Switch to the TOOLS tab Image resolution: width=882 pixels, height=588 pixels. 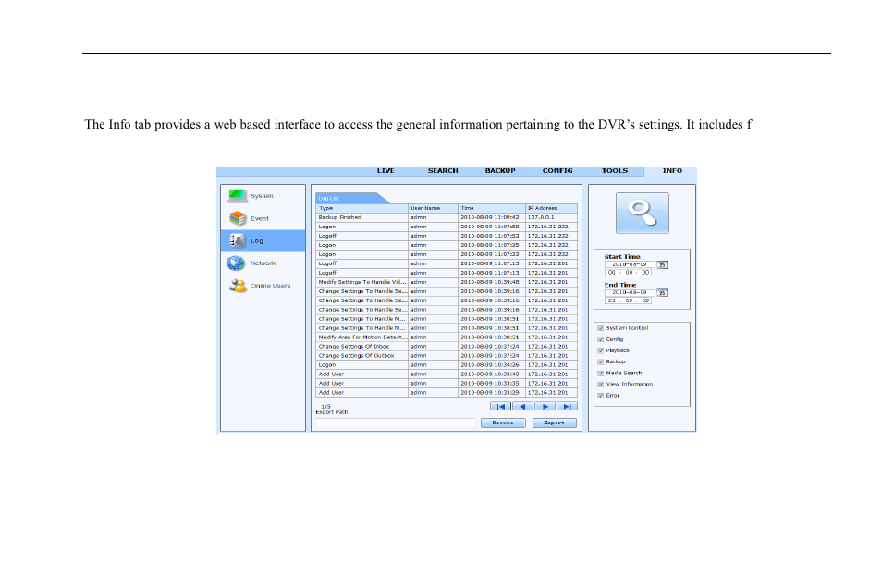pos(615,170)
